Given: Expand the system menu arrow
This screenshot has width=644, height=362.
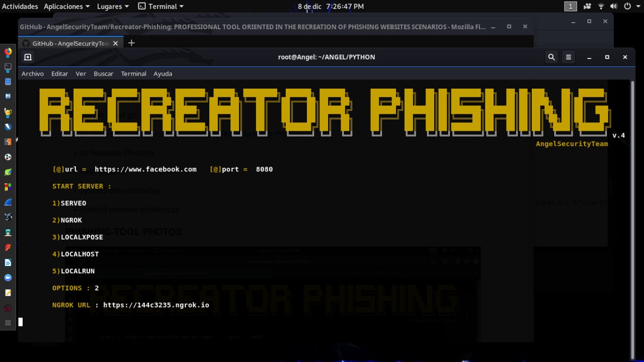Looking at the screenshot, I should (x=637, y=7).
